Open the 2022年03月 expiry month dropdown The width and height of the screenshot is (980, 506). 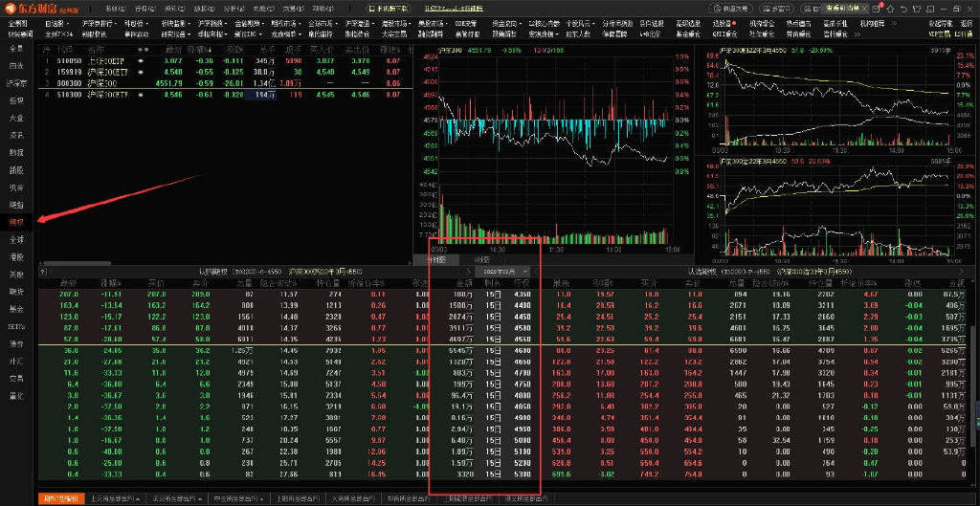(x=502, y=271)
